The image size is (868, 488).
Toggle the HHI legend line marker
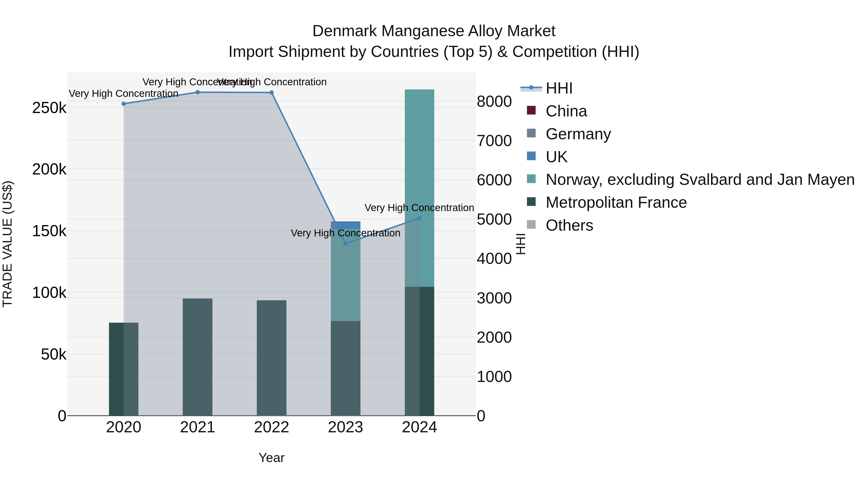point(531,88)
